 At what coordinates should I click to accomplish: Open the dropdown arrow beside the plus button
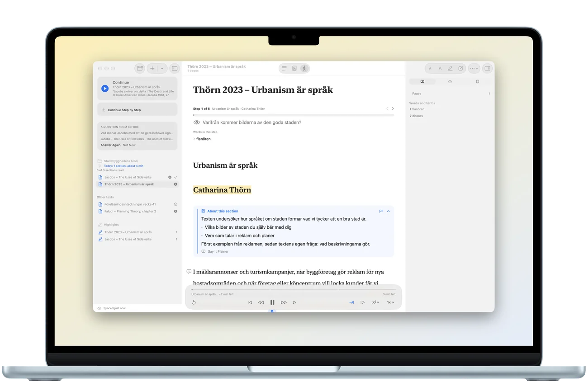coord(162,68)
